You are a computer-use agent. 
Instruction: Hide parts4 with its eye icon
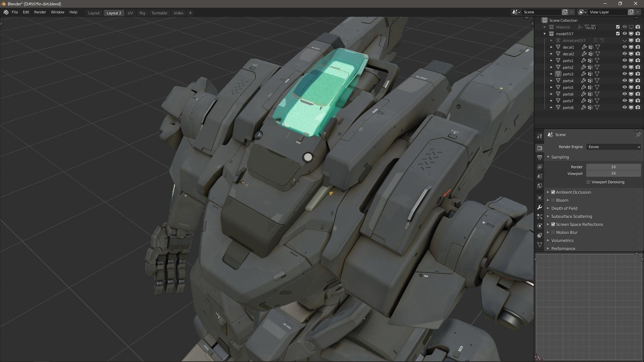(625, 80)
